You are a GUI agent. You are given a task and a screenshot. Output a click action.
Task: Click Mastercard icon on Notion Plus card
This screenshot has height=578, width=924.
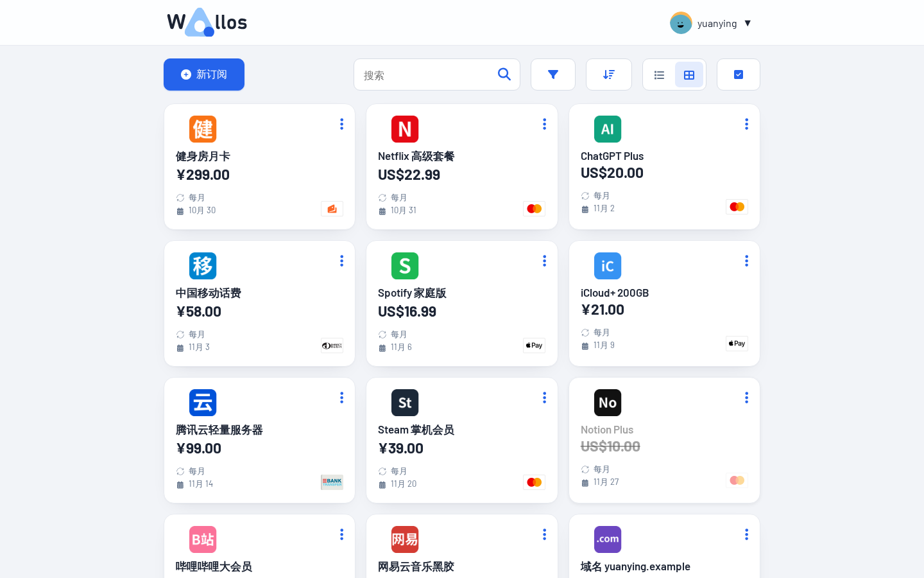(737, 480)
